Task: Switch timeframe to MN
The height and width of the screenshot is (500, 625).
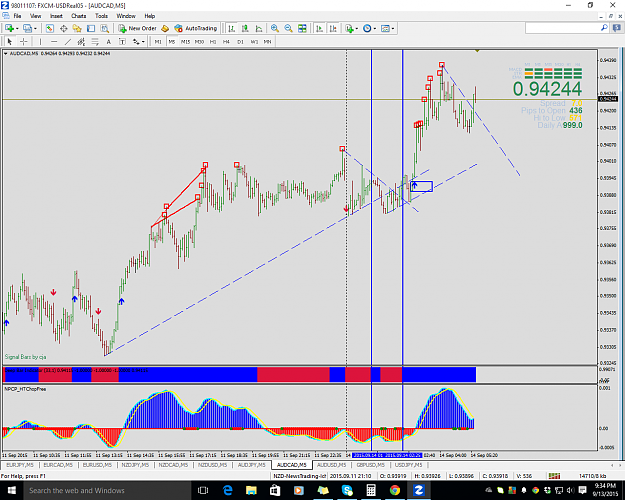Action: 267,41
